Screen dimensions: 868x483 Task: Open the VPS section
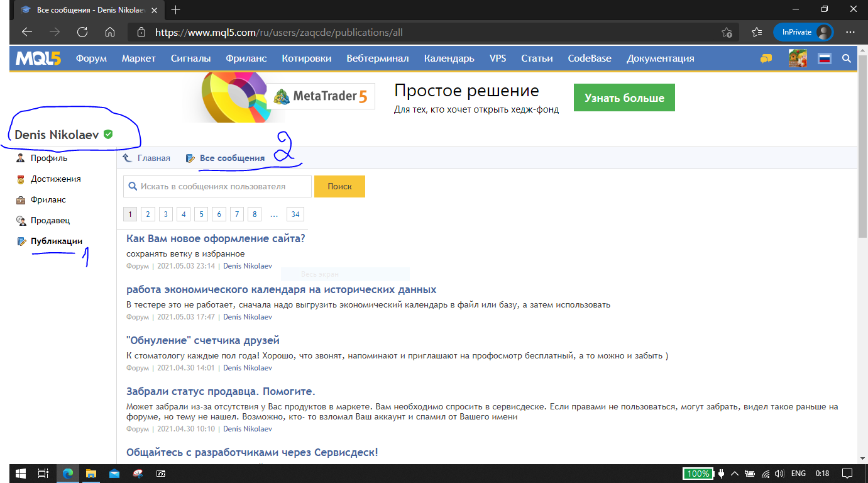coord(498,58)
